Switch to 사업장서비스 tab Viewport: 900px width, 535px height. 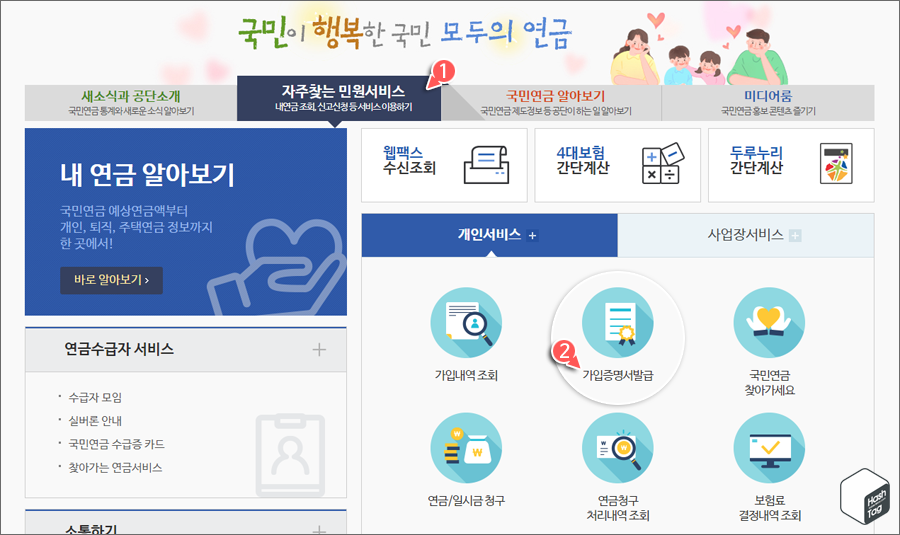coord(746,235)
